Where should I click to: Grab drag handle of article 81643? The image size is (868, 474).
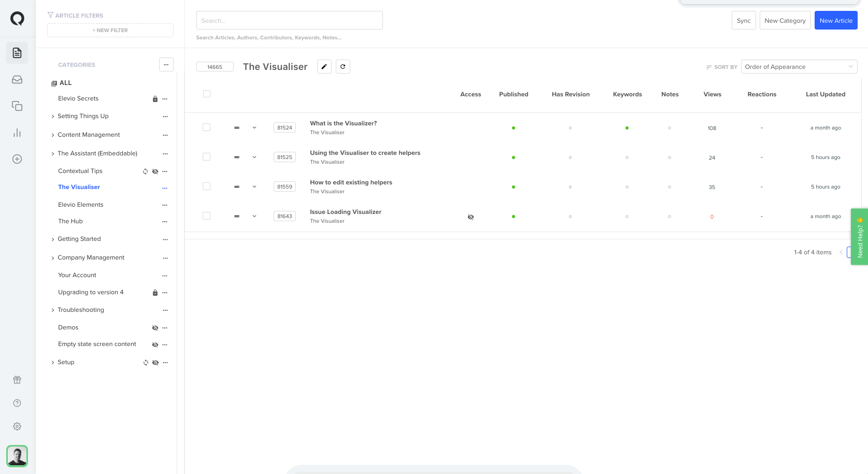tap(237, 216)
